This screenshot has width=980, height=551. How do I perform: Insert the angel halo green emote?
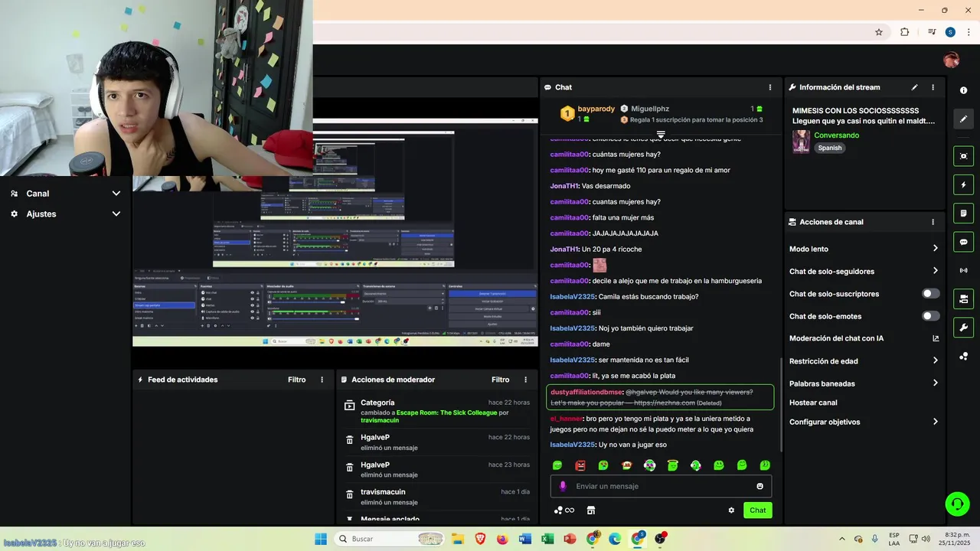(672, 465)
